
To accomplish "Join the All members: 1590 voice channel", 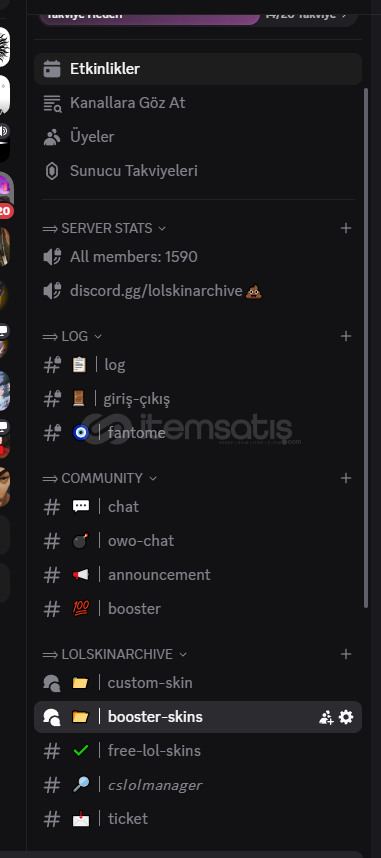I will coord(198,257).
